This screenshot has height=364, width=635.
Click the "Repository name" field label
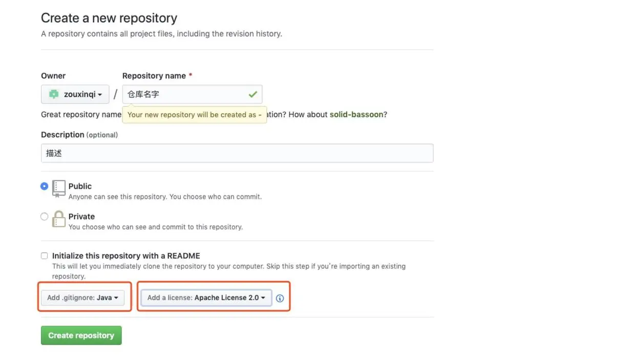[154, 76]
